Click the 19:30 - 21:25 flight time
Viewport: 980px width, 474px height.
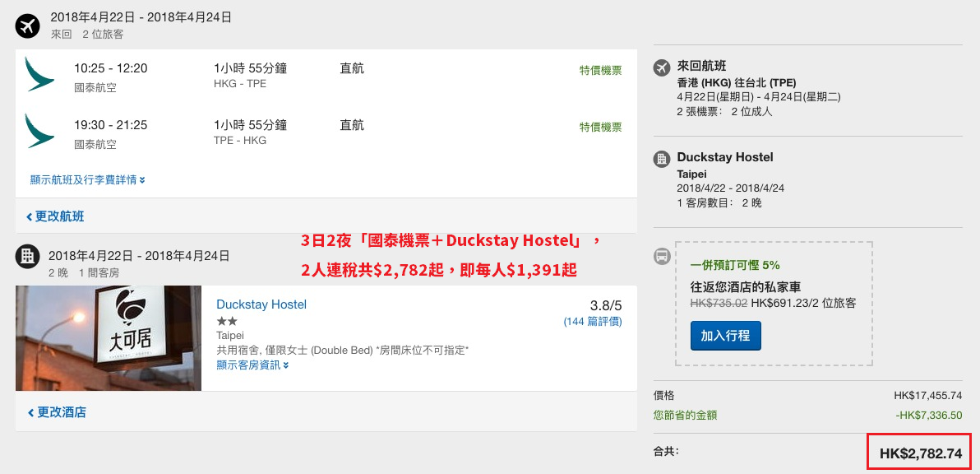[111, 125]
